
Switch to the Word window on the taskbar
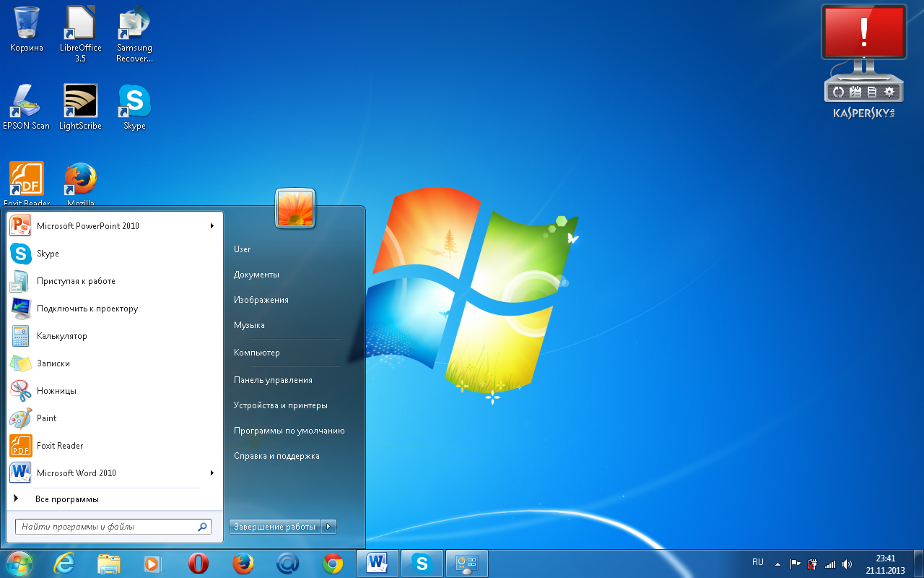(x=377, y=564)
